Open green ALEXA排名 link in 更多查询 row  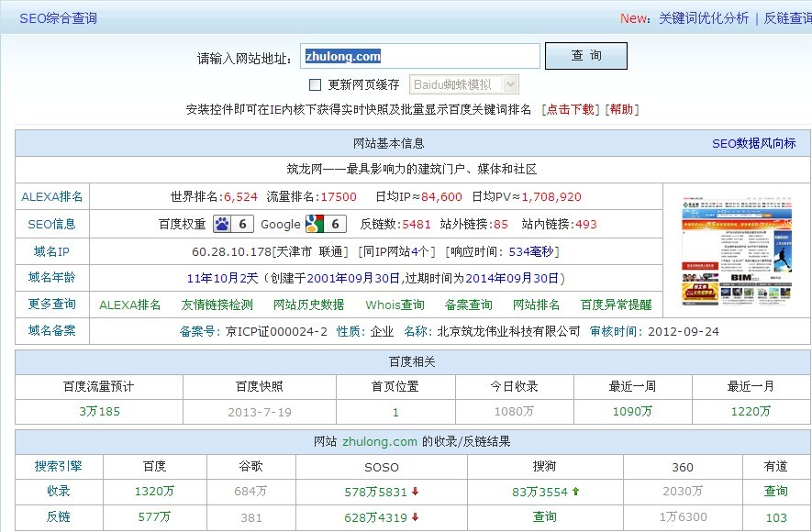(130, 305)
